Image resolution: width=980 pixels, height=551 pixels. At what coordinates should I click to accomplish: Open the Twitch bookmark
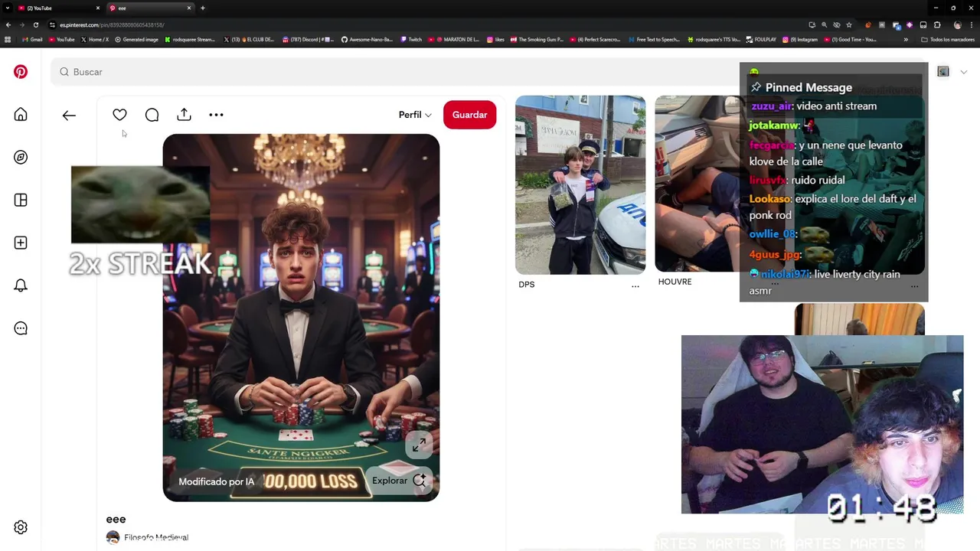tap(410, 39)
